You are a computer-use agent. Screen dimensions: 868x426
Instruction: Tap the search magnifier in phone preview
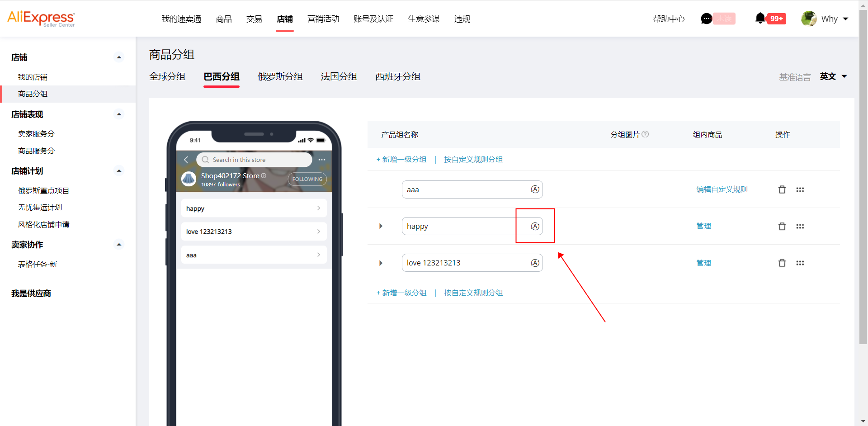[x=205, y=160]
